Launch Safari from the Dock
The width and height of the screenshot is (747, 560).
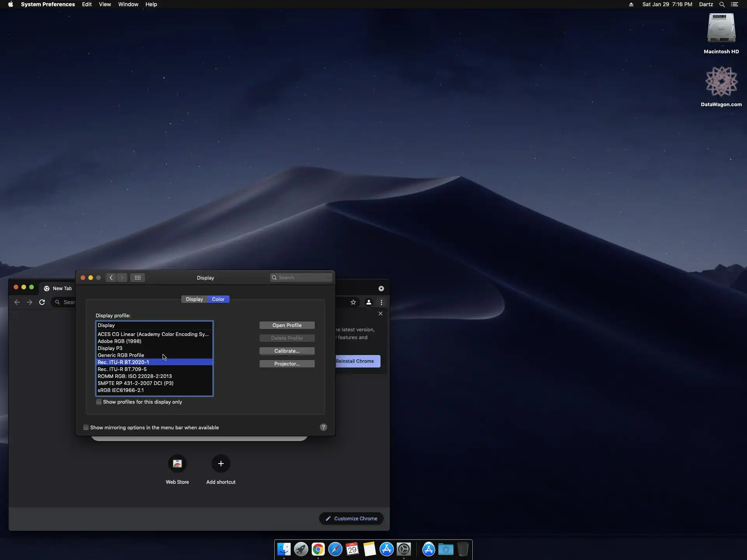tap(335, 549)
